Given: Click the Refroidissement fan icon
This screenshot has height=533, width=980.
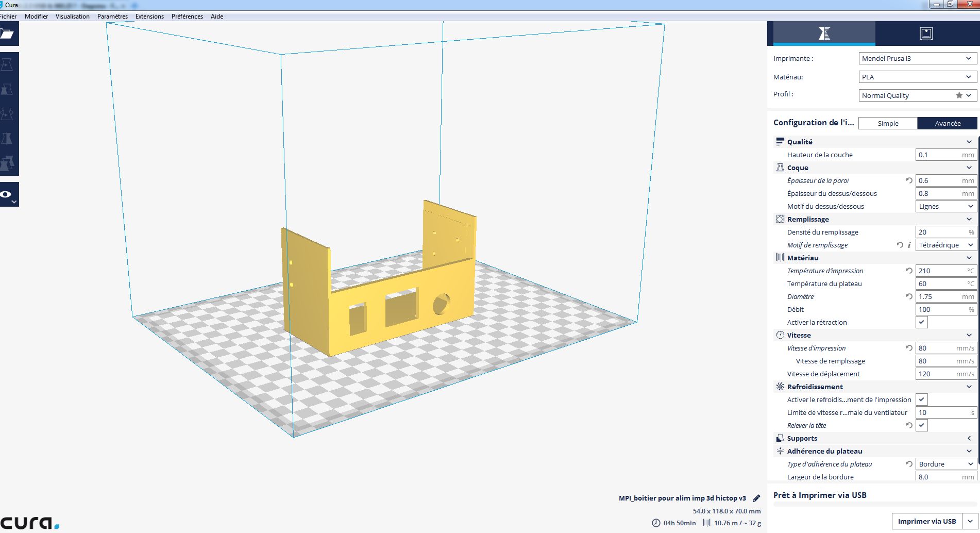Looking at the screenshot, I should 780,387.
